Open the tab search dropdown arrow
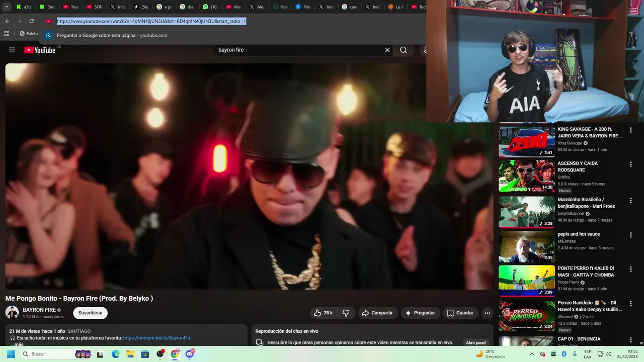Screen dimensions: 644x362 point(6,7)
